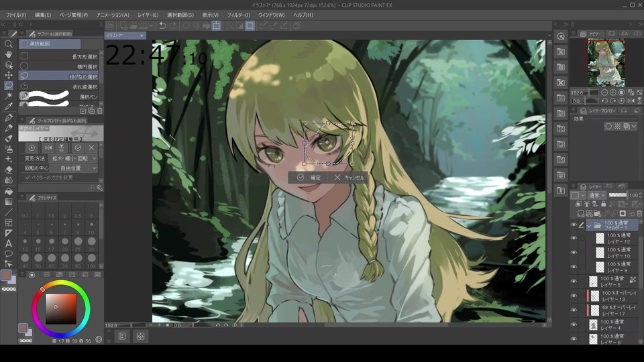Select the Lasso selection tool in toolbar
Viewport: 644px width, 362px height.
pyautogui.click(x=8, y=85)
